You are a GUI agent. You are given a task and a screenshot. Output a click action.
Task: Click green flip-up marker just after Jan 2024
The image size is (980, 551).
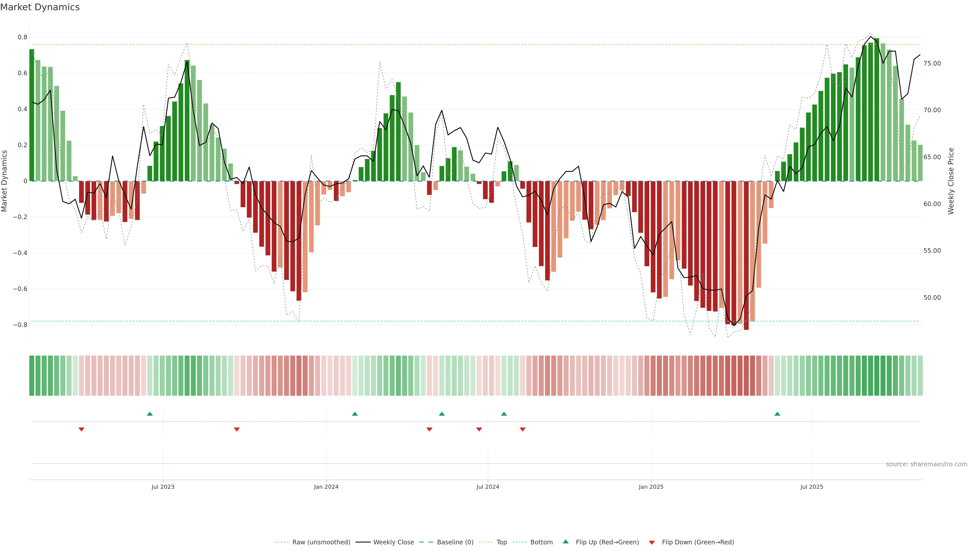(355, 414)
